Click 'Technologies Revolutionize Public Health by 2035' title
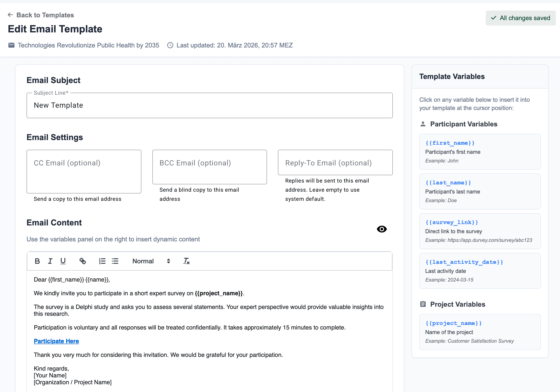Screen dimensions: 560x392 [88, 45]
